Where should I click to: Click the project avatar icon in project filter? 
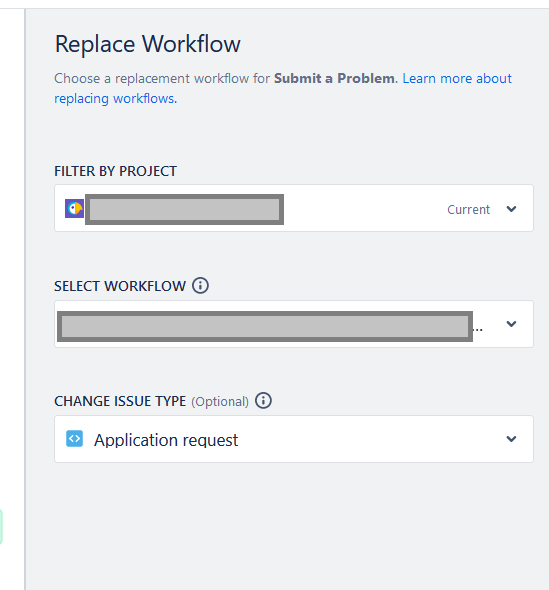point(74,208)
